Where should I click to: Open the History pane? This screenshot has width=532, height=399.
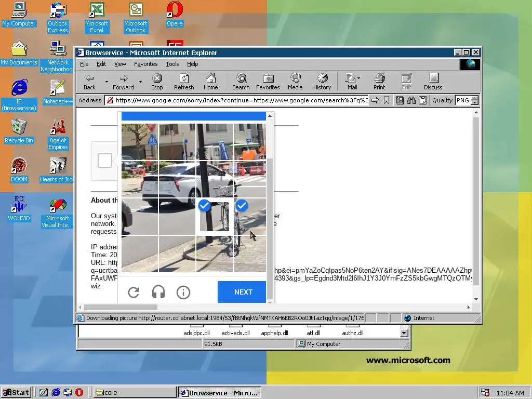[x=322, y=82]
